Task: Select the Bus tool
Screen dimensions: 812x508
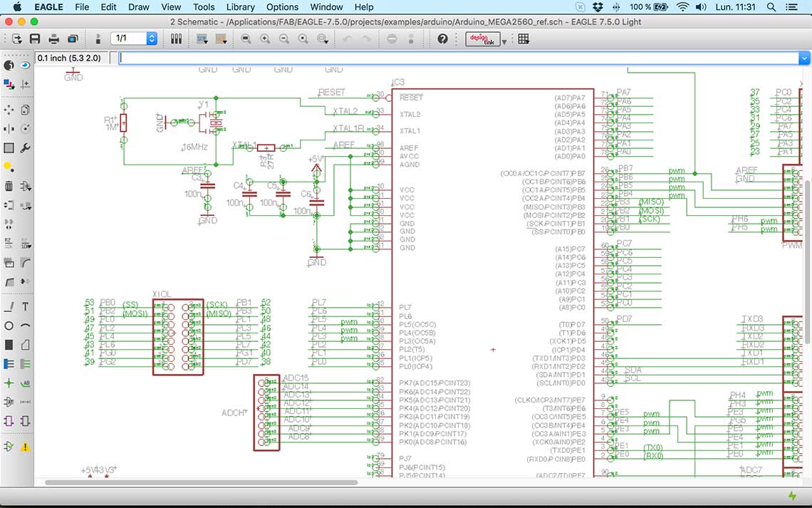Action: click(x=9, y=364)
